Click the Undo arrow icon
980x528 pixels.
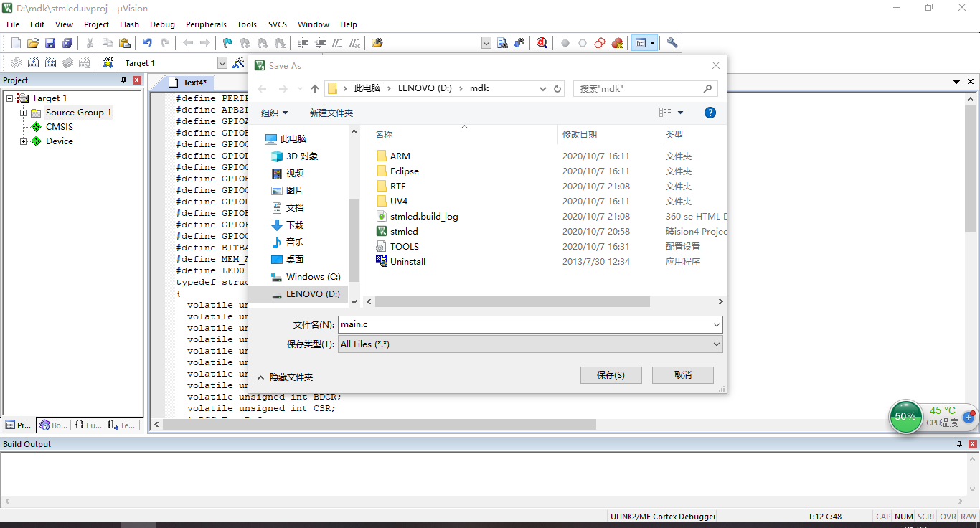[148, 43]
